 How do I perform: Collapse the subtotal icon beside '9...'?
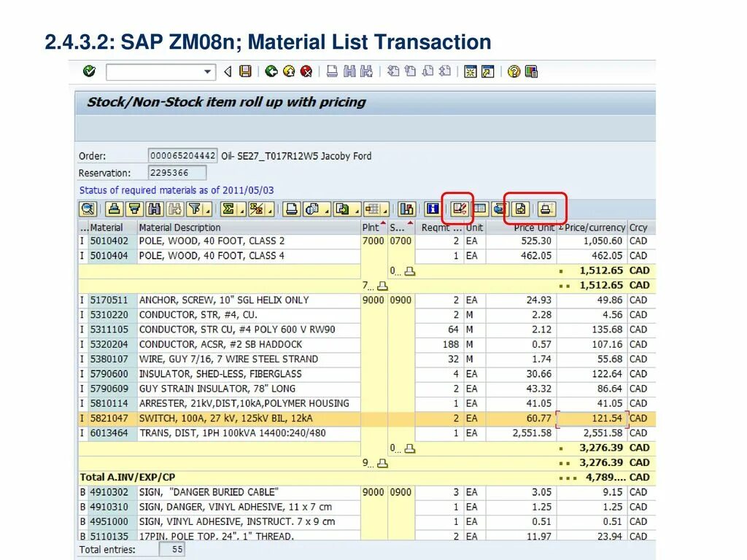(x=382, y=463)
